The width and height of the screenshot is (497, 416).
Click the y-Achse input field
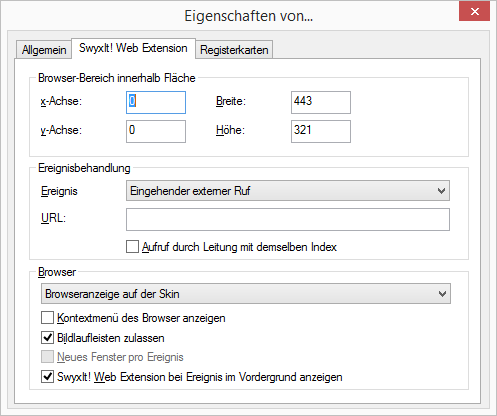pos(156,131)
